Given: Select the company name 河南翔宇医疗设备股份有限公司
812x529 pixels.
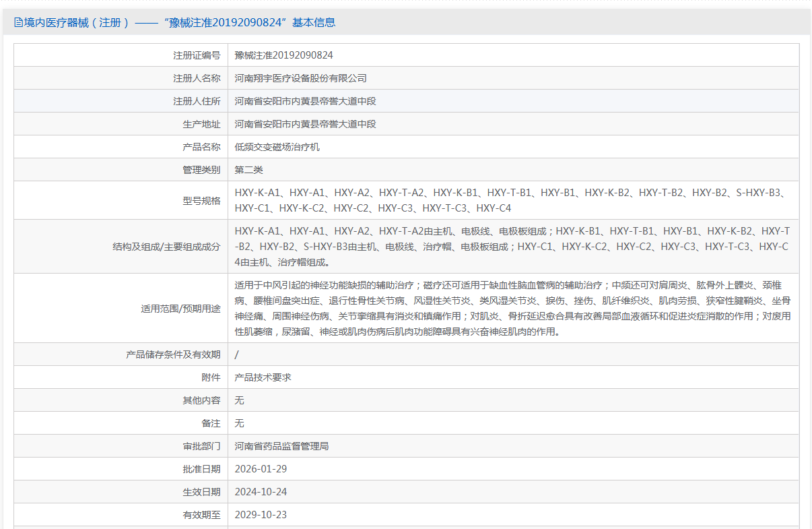Looking at the screenshot, I should click(x=300, y=78).
